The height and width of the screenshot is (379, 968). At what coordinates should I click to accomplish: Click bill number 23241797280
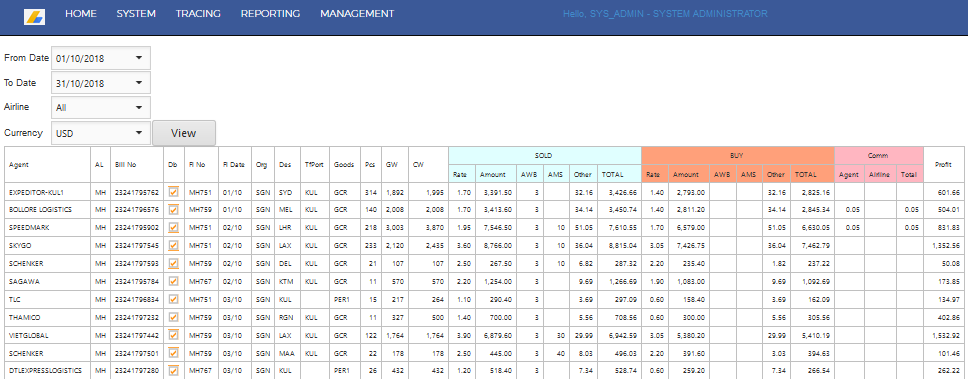(x=137, y=370)
